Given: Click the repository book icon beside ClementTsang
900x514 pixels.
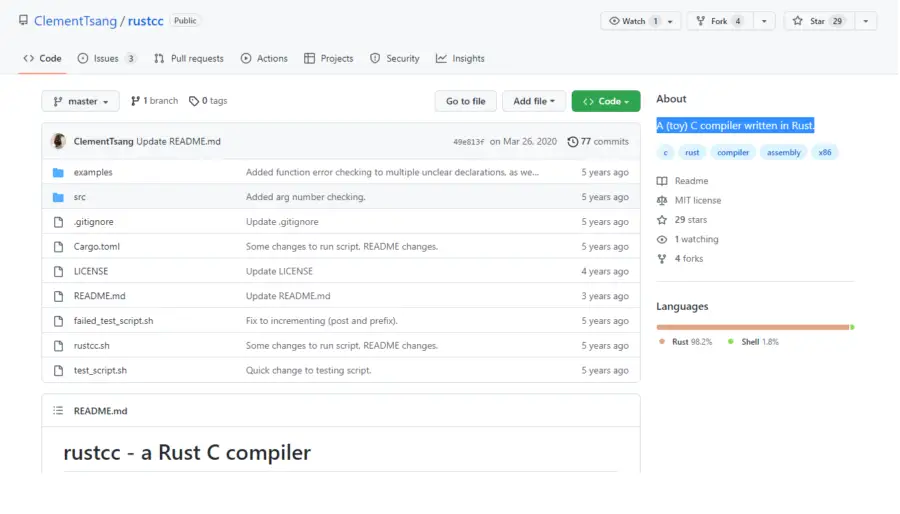Looking at the screenshot, I should (x=23, y=20).
